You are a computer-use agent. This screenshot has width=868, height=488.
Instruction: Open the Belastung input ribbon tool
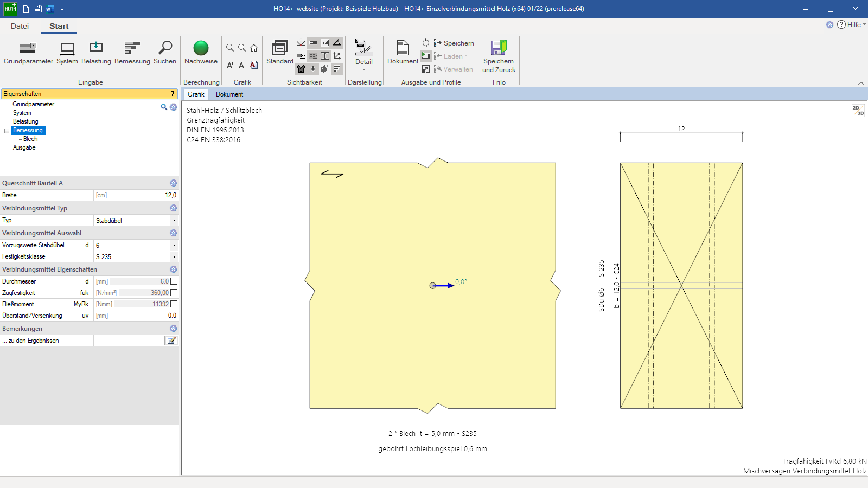point(96,53)
